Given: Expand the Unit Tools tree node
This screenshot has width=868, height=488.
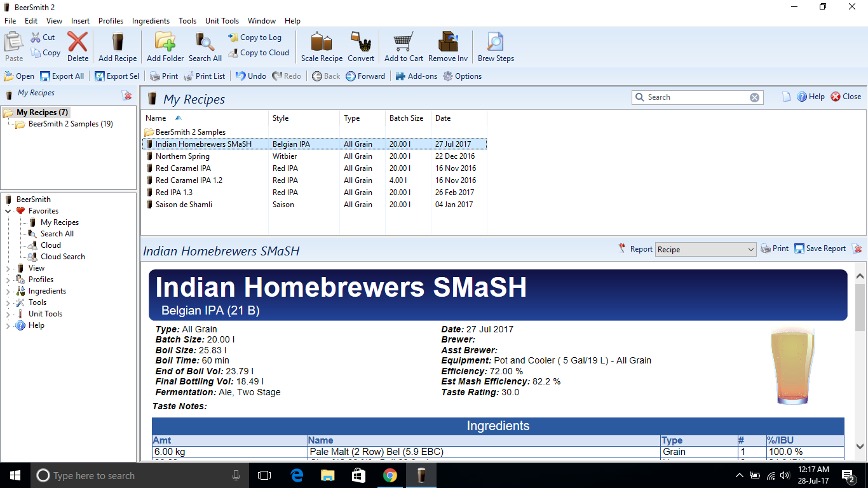Looking at the screenshot, I should click(x=8, y=314).
